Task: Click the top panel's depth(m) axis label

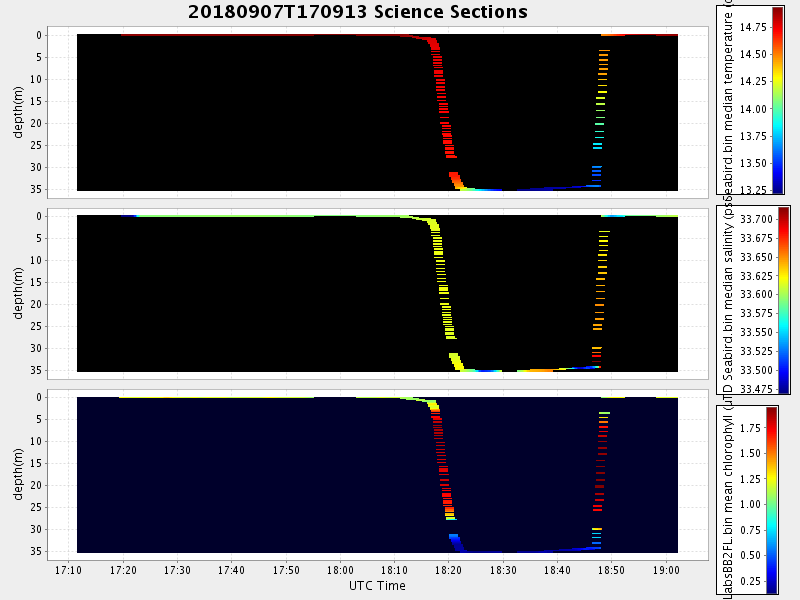Action: (x=19, y=112)
